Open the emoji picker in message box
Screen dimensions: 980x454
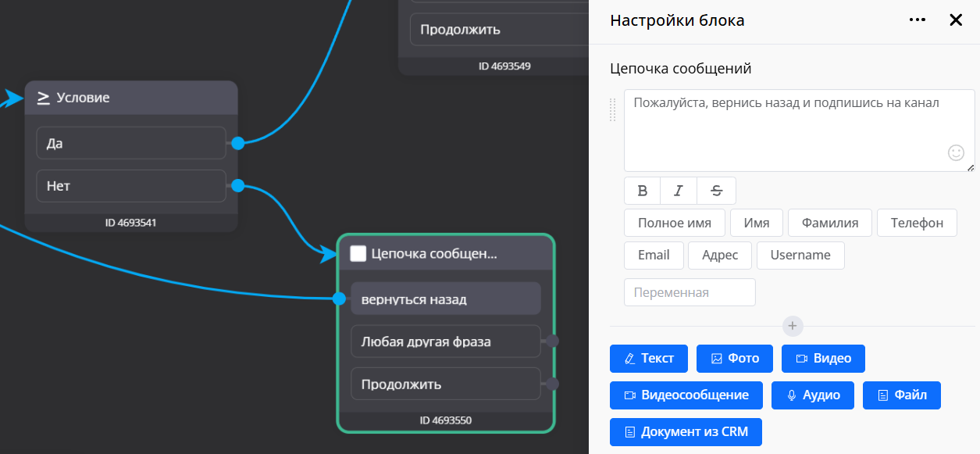coord(956,153)
